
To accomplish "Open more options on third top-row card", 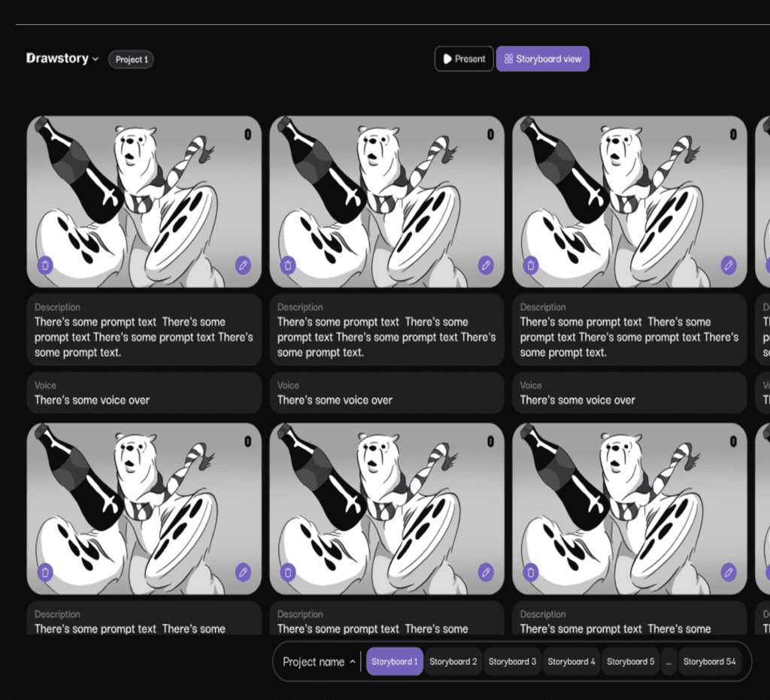I will (733, 135).
